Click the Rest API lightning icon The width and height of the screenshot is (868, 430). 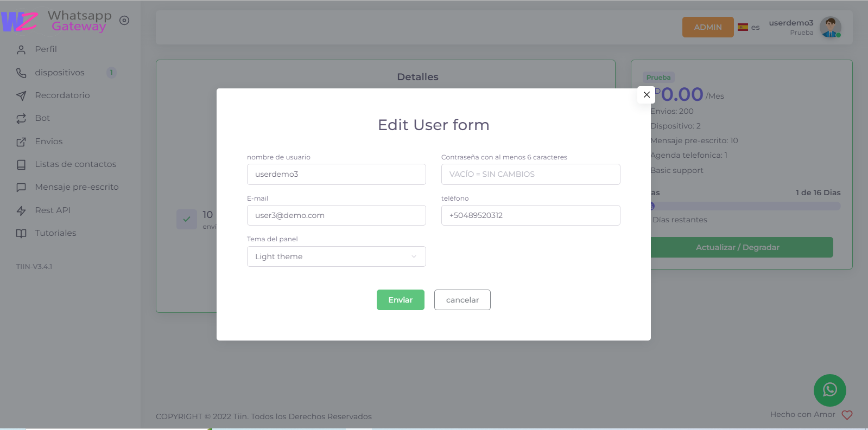tap(21, 211)
